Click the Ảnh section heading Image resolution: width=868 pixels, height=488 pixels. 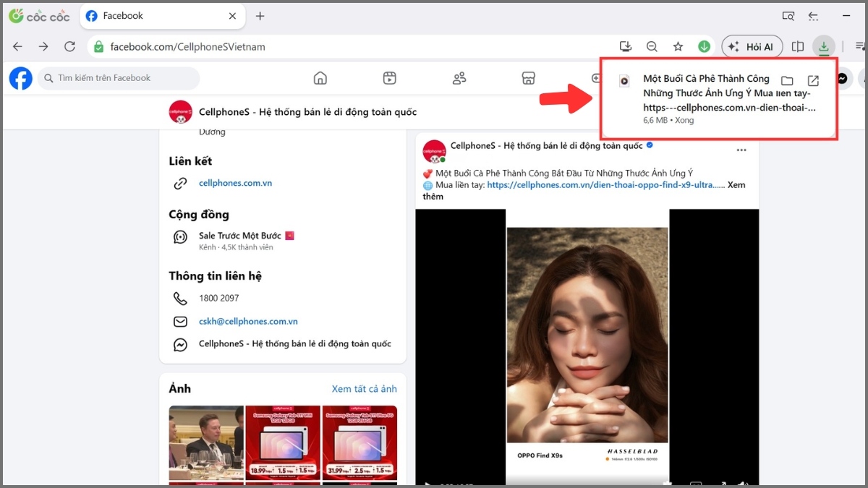(x=180, y=389)
